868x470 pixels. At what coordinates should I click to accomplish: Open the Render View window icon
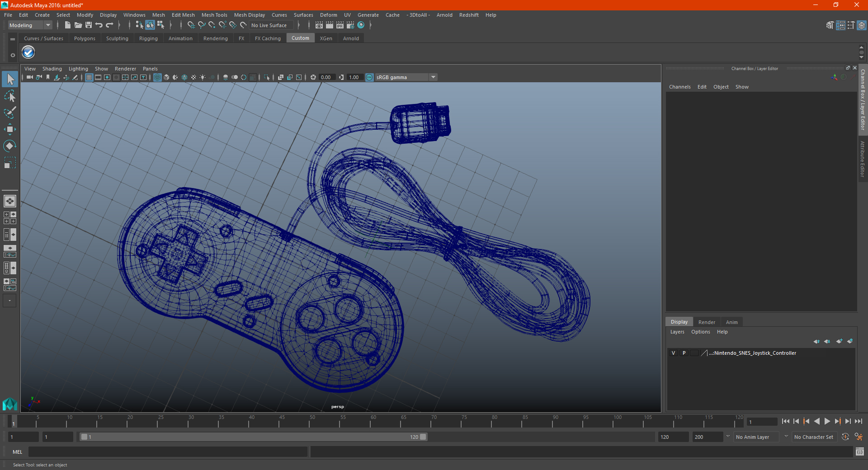[x=319, y=25]
